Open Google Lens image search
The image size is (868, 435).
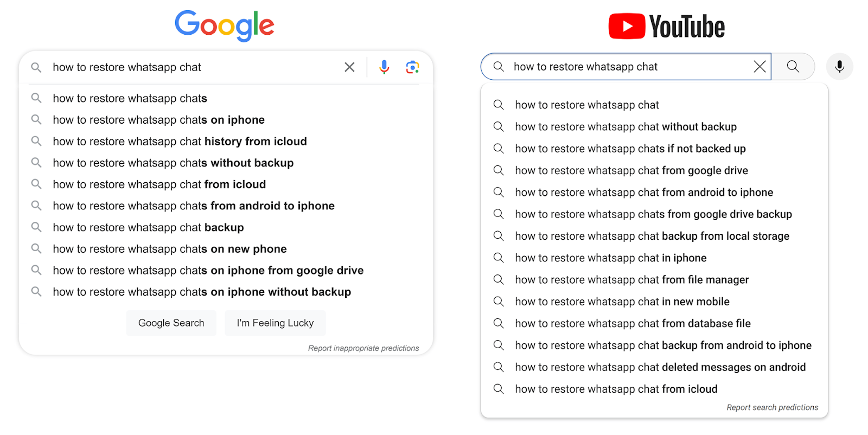pyautogui.click(x=412, y=67)
